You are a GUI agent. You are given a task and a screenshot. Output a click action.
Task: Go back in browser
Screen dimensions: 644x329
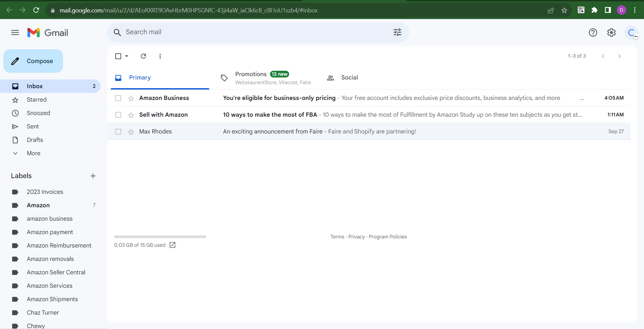9,10
